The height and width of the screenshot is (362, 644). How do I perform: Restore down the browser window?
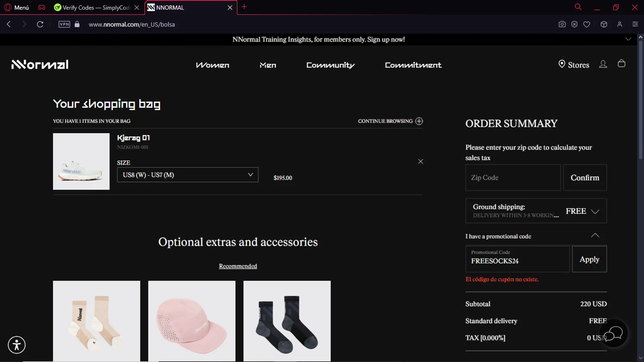pyautogui.click(x=616, y=7)
